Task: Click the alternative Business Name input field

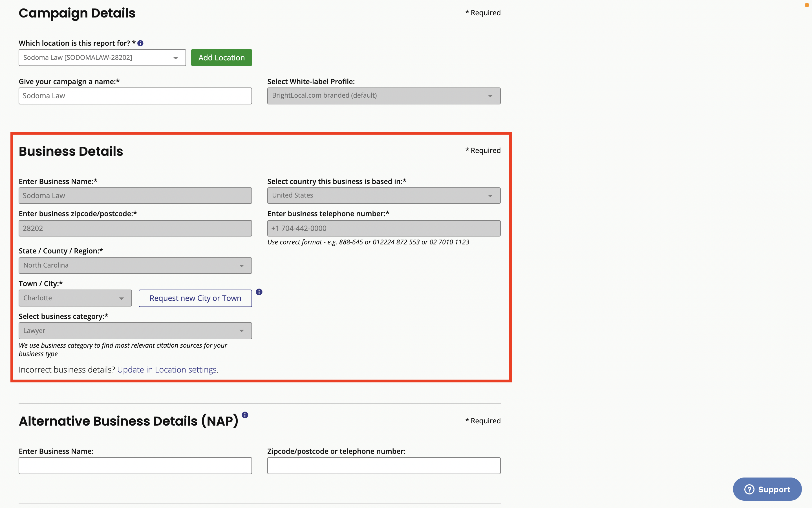Action: tap(135, 465)
